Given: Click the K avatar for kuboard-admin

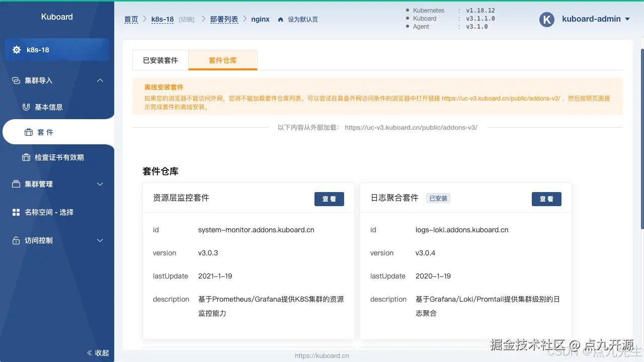Looking at the screenshot, I should point(546,19).
